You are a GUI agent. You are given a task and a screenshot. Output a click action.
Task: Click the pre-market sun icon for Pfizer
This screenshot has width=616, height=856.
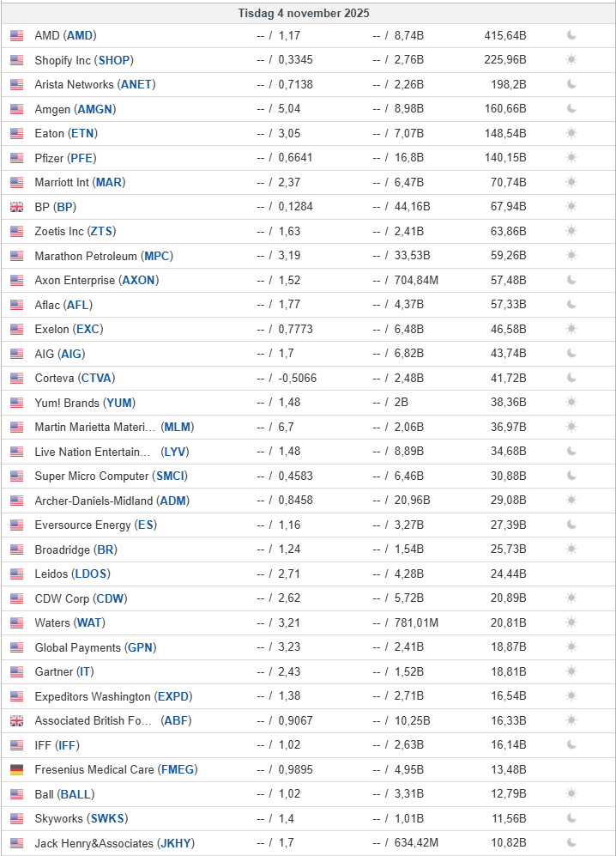pos(571,158)
